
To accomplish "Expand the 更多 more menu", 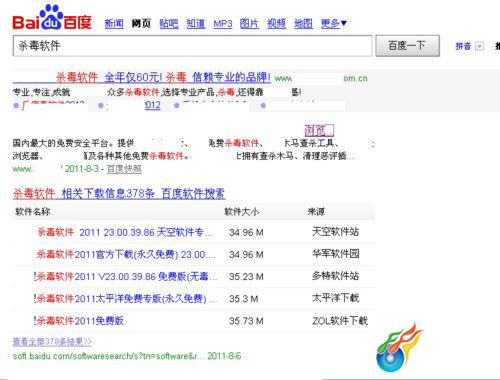I will click(x=334, y=24).
